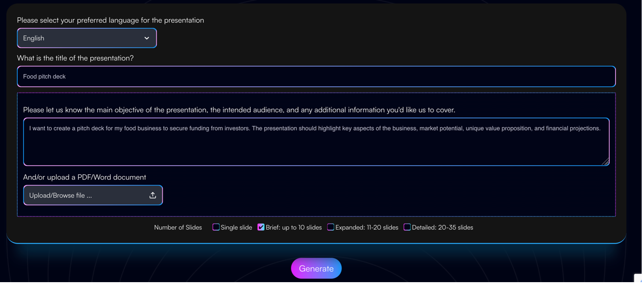Image resolution: width=644 pixels, height=284 pixels.
Task: Click the 'Please select your preferred language' label
Action: (x=111, y=20)
